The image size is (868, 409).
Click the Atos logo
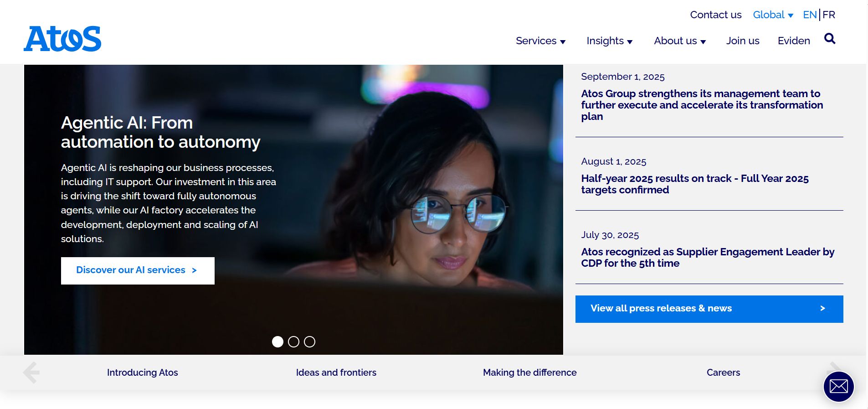(62, 39)
